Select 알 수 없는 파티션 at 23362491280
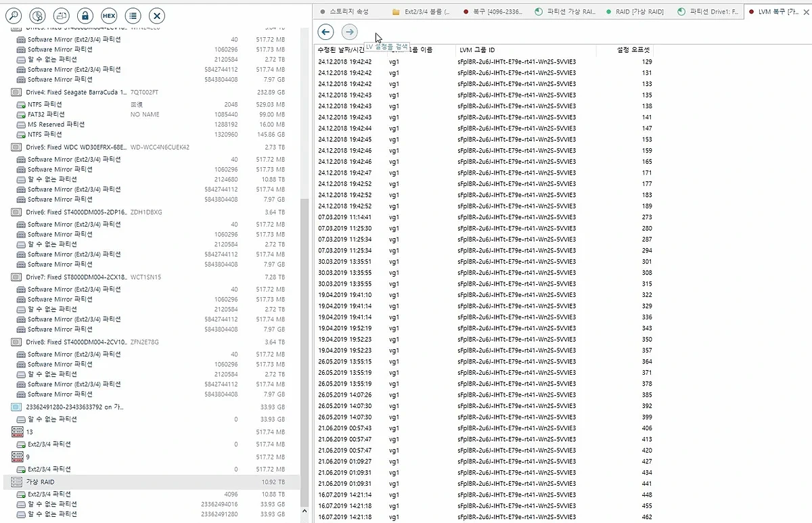This screenshot has width=812, height=523. (x=153, y=514)
